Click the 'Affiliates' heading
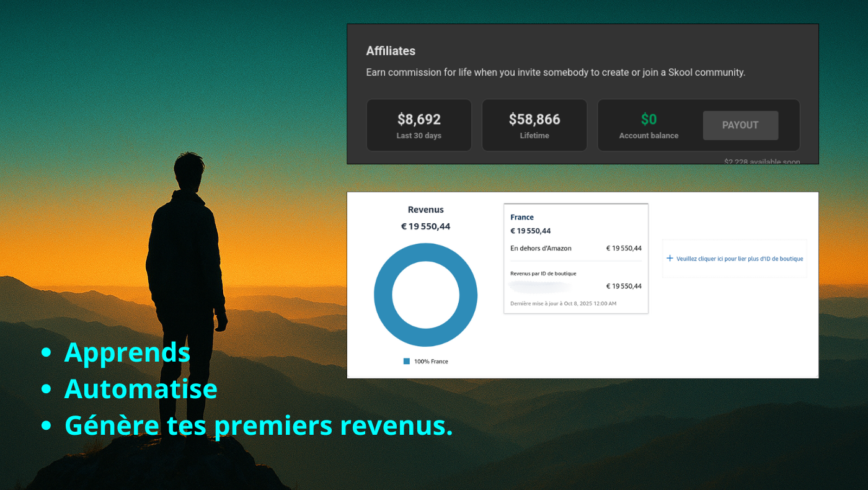 pos(391,51)
